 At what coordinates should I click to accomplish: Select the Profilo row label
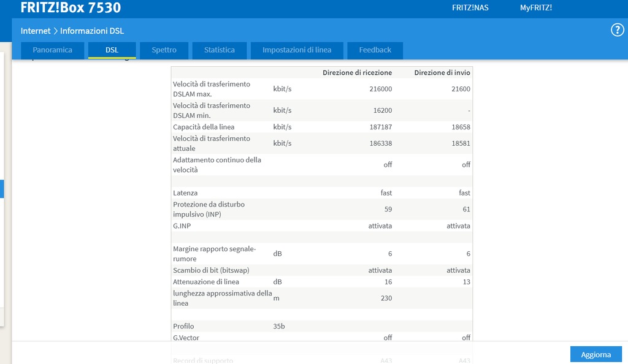coord(183,327)
